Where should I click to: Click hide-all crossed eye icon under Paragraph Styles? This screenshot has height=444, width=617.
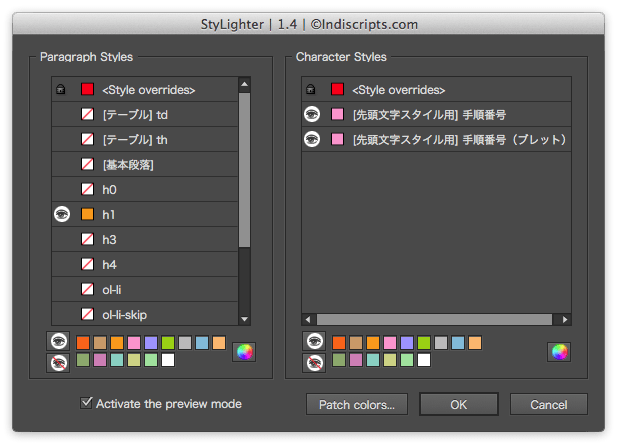click(x=58, y=363)
